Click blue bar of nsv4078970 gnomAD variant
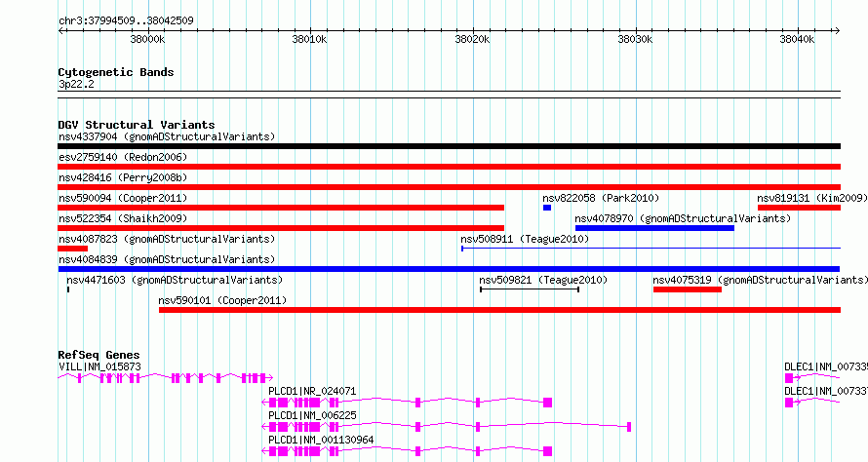Image resolution: width=868 pixels, height=462 pixels. click(654, 228)
